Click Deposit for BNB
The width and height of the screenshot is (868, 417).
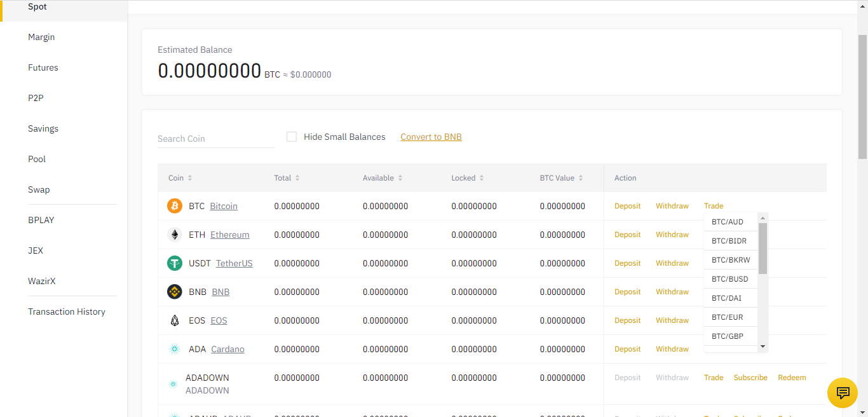[x=627, y=292]
